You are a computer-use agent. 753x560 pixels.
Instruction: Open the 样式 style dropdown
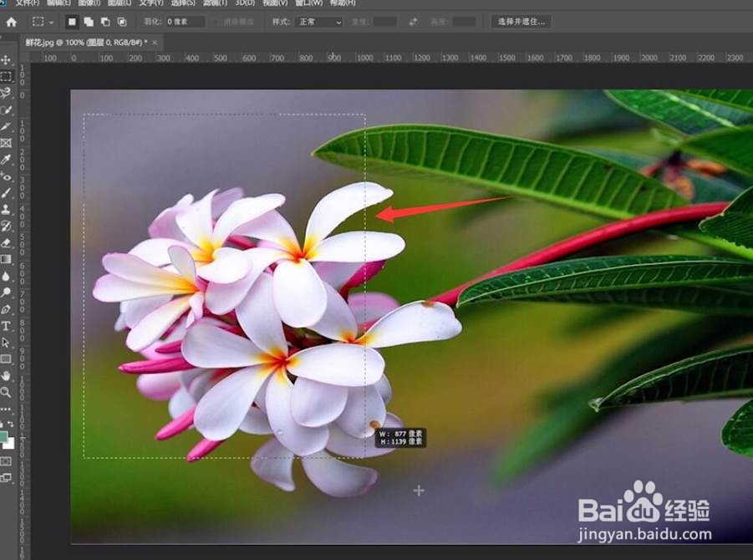coord(320,22)
